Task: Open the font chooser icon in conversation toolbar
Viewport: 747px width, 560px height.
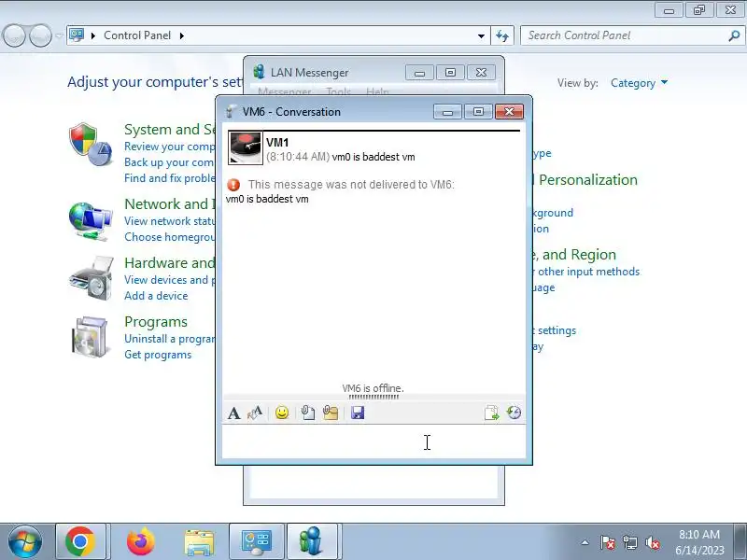Action: coord(234,413)
